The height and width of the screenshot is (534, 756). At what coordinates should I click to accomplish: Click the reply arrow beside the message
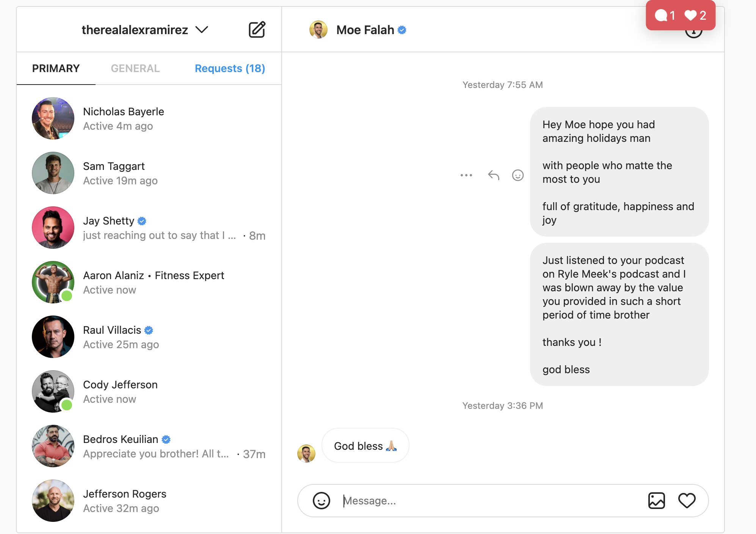pyautogui.click(x=493, y=175)
